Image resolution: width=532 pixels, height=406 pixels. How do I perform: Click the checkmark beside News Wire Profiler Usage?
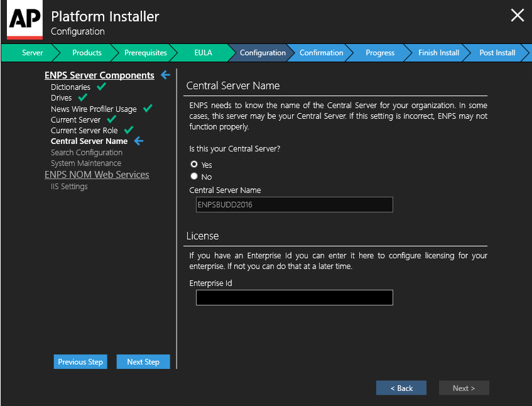(x=148, y=108)
